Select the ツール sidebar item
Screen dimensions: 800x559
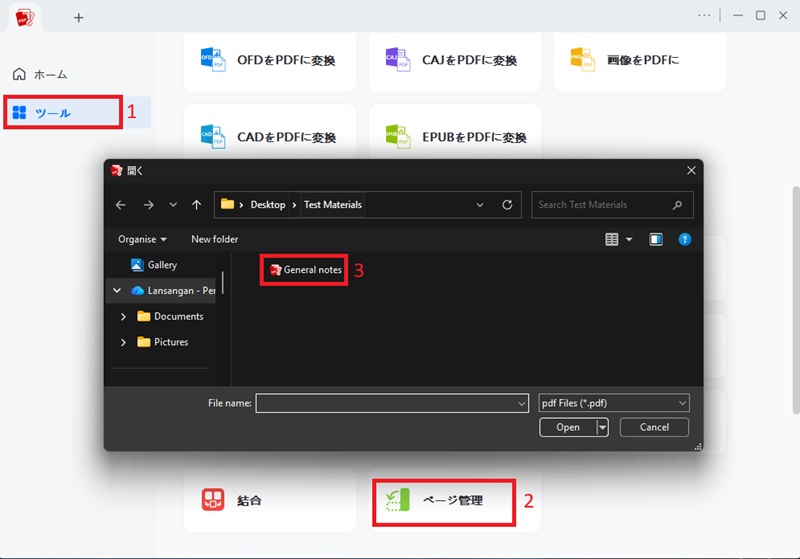click(x=77, y=112)
